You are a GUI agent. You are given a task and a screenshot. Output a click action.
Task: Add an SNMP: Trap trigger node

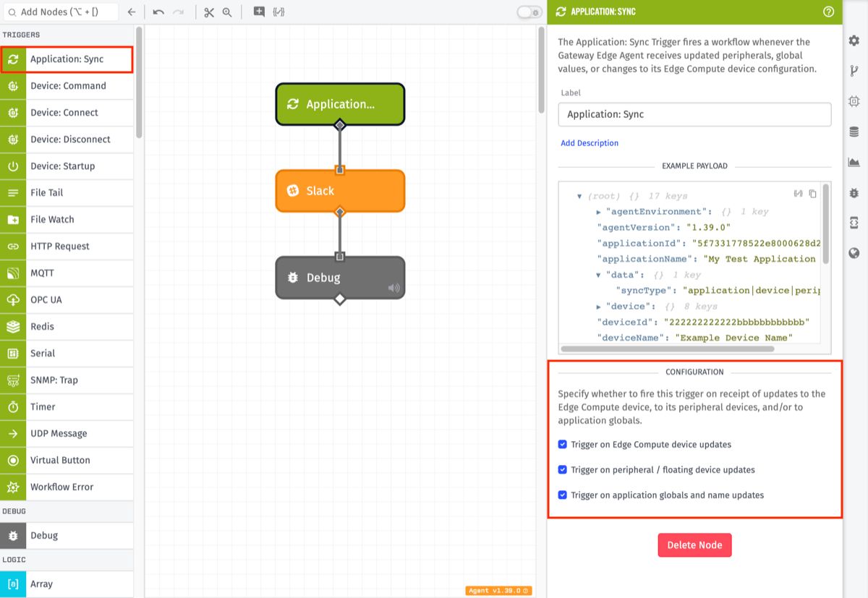[x=67, y=380]
